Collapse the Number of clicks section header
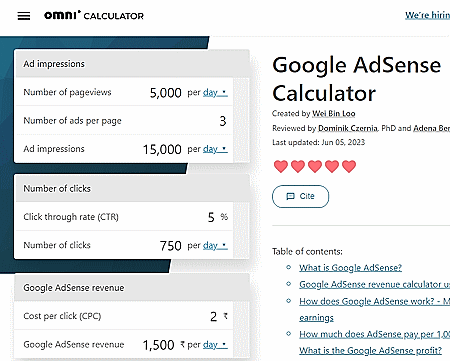 pyautogui.click(x=132, y=189)
